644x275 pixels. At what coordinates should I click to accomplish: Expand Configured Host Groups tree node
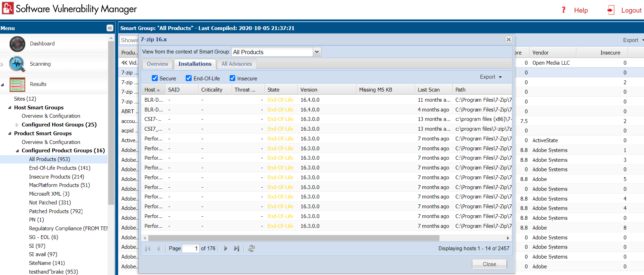pos(17,125)
